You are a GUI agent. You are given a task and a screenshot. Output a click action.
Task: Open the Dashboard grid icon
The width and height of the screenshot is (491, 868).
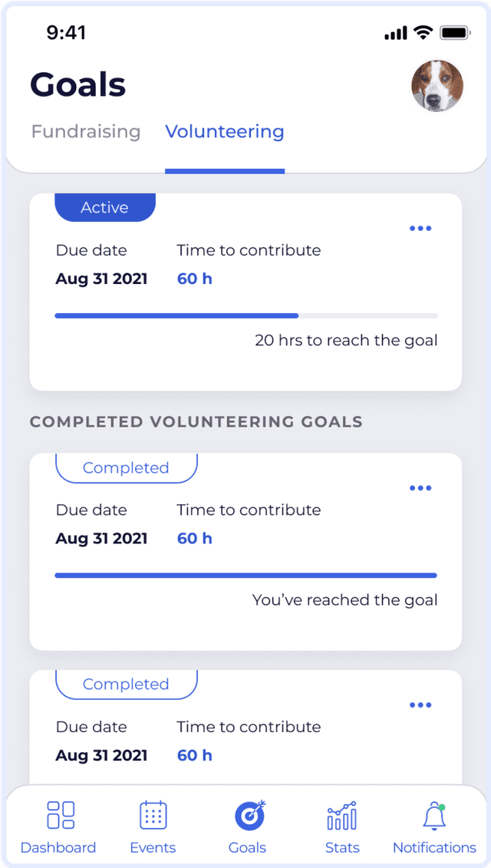[x=61, y=815]
